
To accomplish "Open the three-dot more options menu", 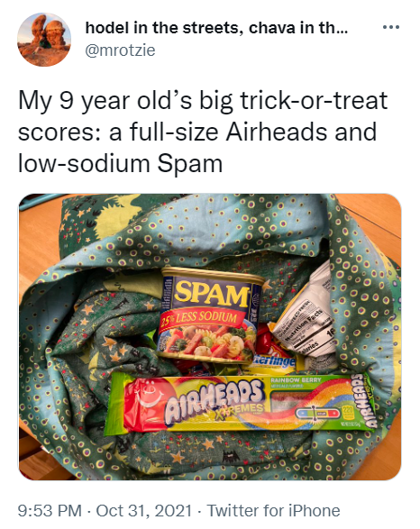I will [x=391, y=27].
